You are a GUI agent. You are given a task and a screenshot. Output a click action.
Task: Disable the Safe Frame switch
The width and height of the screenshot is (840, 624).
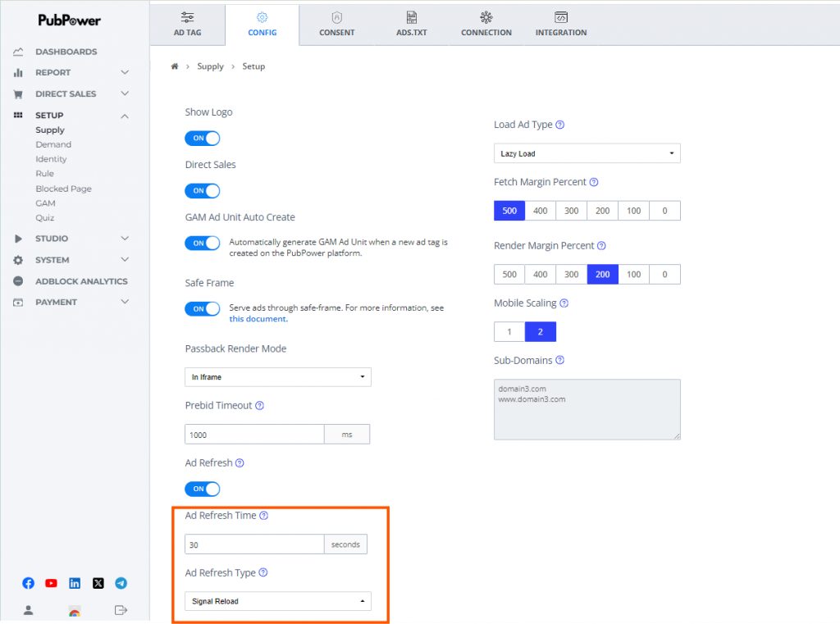point(202,309)
